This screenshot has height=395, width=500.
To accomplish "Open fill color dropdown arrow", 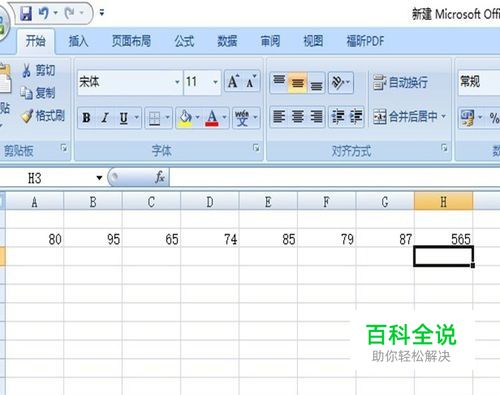I will pyautogui.click(x=197, y=117).
